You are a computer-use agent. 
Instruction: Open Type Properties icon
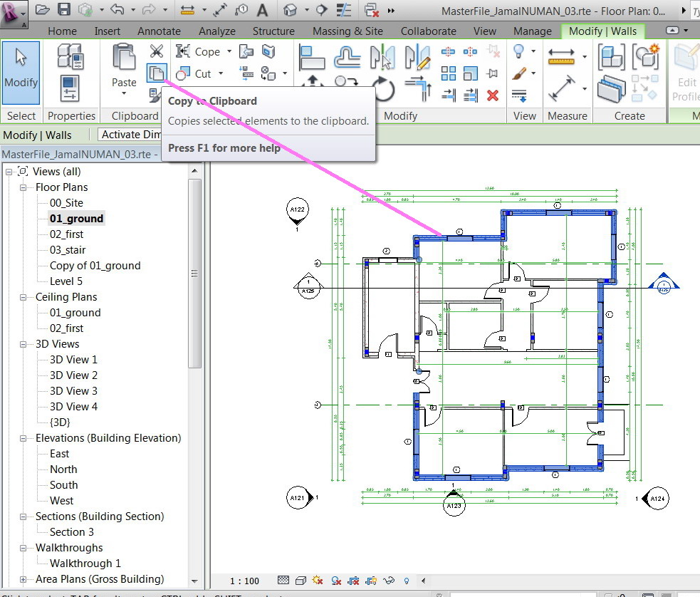[70, 56]
